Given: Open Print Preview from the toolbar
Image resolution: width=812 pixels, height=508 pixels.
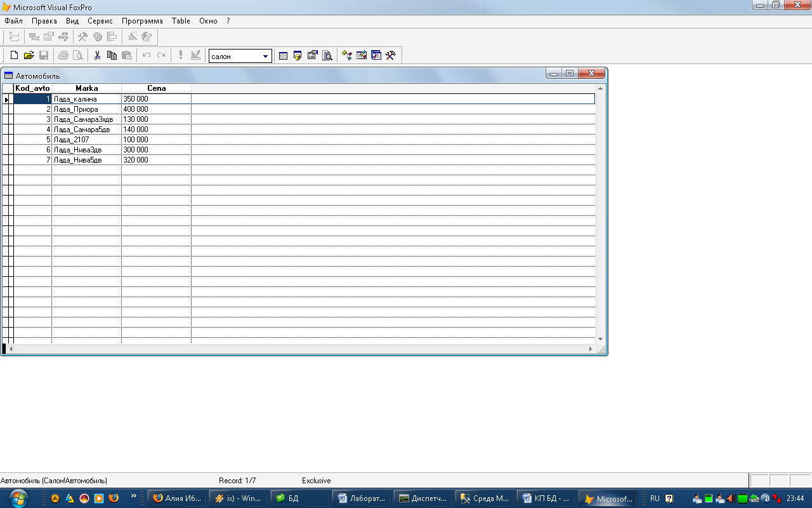Looking at the screenshot, I should pos(77,56).
